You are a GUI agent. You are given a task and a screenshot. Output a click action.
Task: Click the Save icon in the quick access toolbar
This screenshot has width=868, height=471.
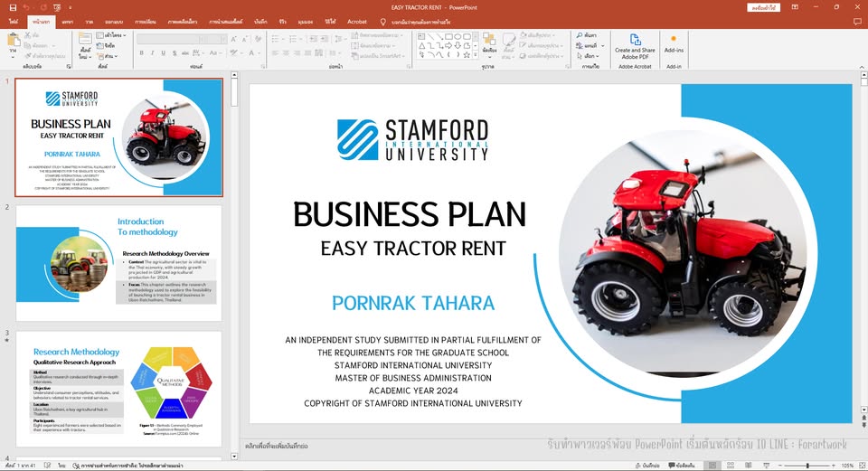pyautogui.click(x=13, y=8)
